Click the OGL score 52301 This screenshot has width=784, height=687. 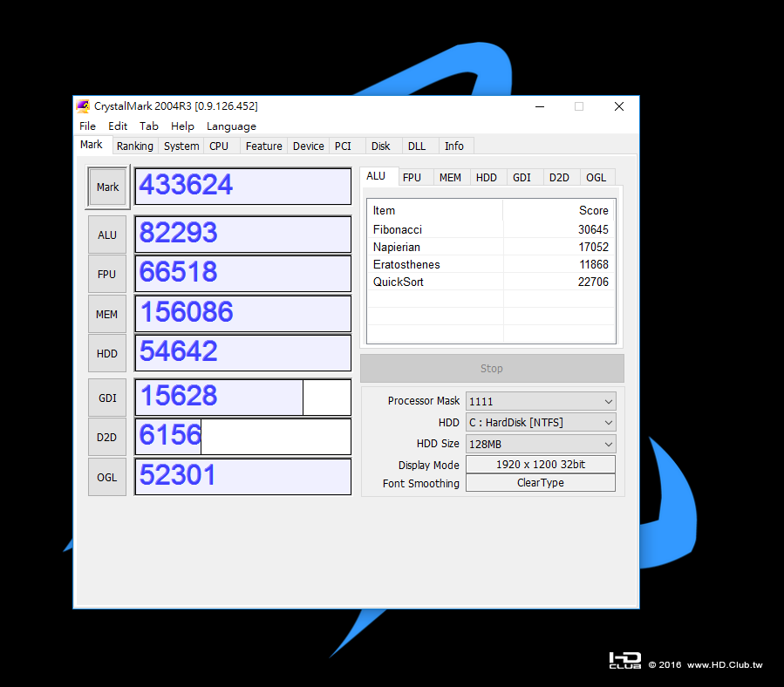click(x=243, y=477)
